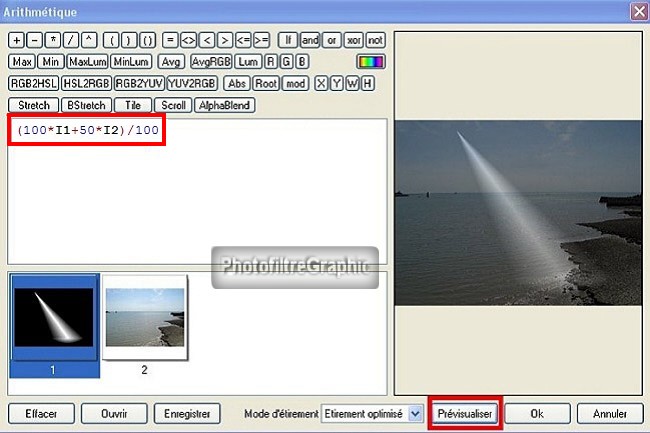Insert the YUV2RGB conversion function
Image resolution: width=650 pixels, height=433 pixels.
[192, 84]
